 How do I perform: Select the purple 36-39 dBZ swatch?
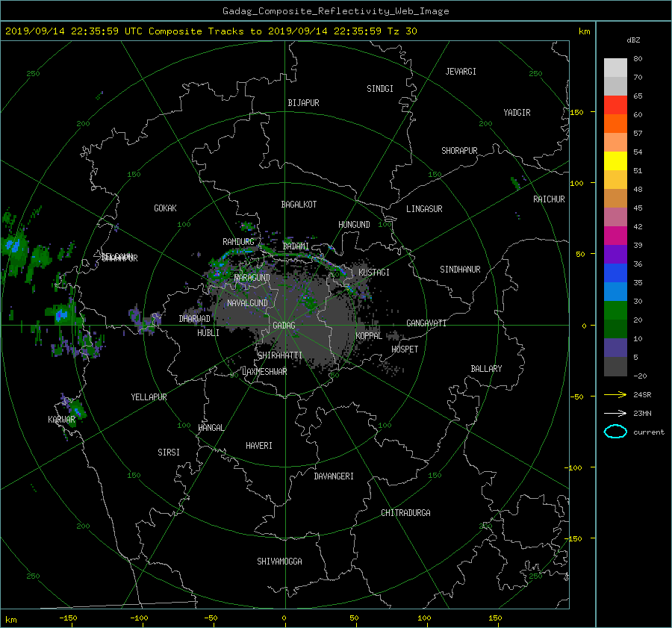tap(615, 255)
